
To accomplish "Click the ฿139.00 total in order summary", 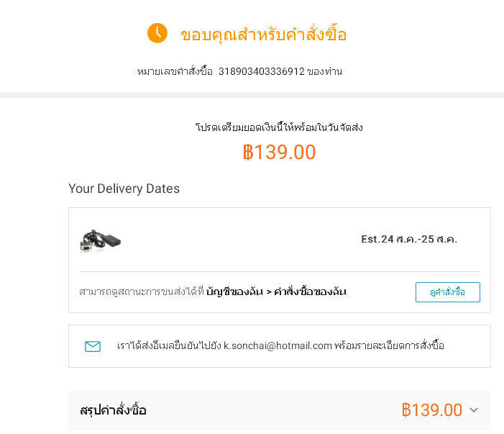I will (x=431, y=410).
